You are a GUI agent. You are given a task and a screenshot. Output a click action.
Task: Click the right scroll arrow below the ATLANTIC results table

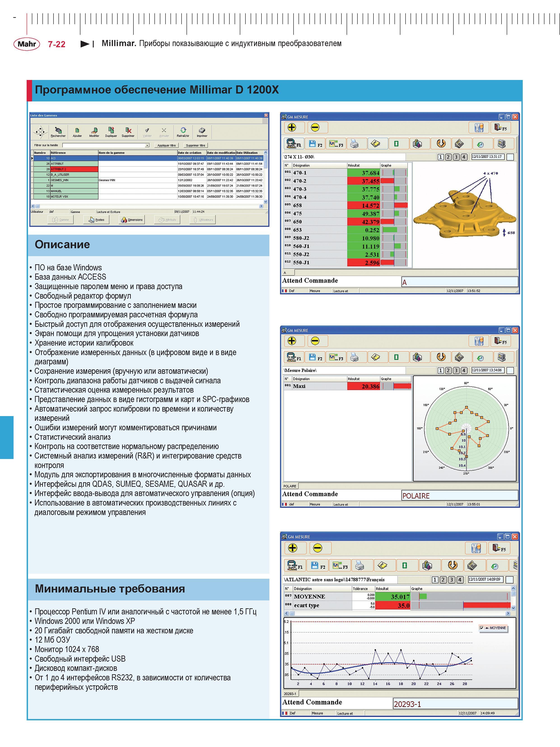coord(508,613)
